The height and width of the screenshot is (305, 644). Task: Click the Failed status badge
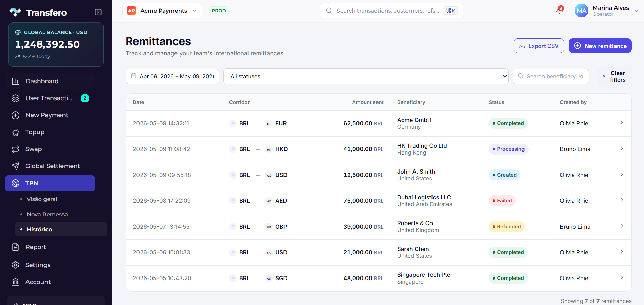click(502, 201)
